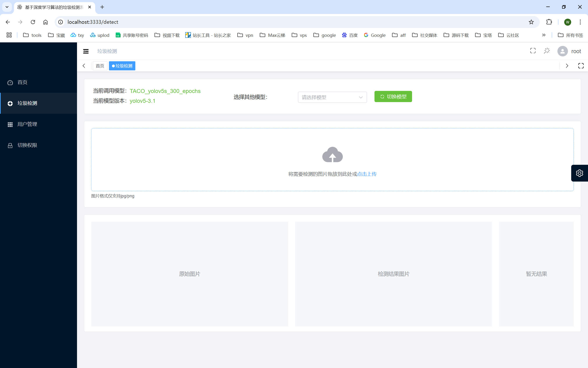Open the Chrome three-dot menu

(x=580, y=22)
